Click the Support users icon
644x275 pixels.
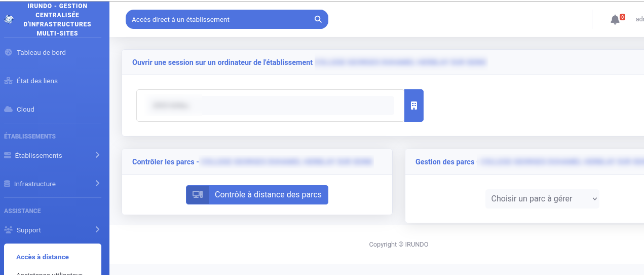pyautogui.click(x=8, y=230)
